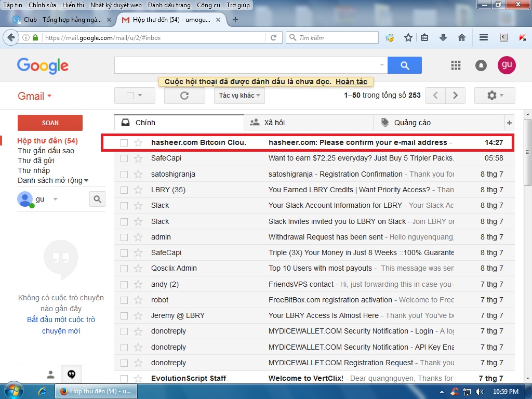The width and height of the screenshot is (532, 399).
Task: Reload the page with the address bar refresh icon
Action: coord(273,37)
